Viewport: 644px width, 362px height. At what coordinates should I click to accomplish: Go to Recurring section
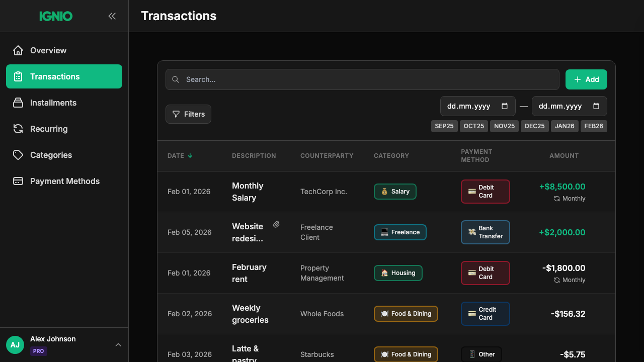[x=64, y=129]
